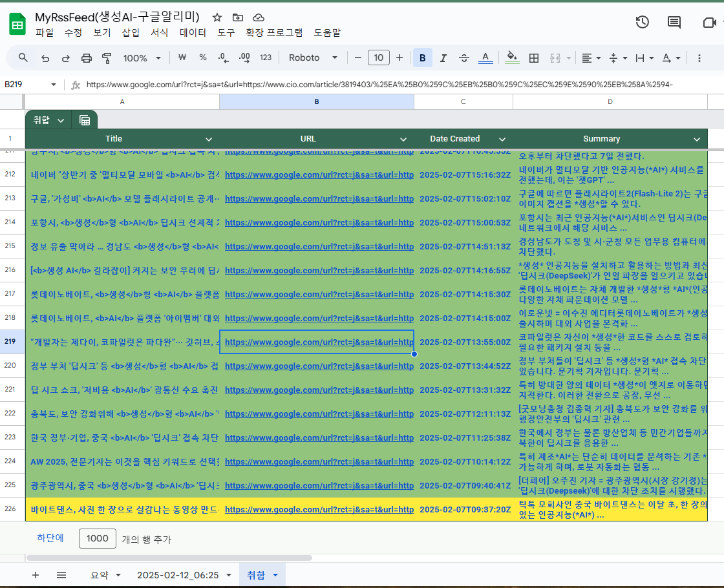724x588 pixels.
Task: Open version history clock icon
Action: click(x=643, y=22)
